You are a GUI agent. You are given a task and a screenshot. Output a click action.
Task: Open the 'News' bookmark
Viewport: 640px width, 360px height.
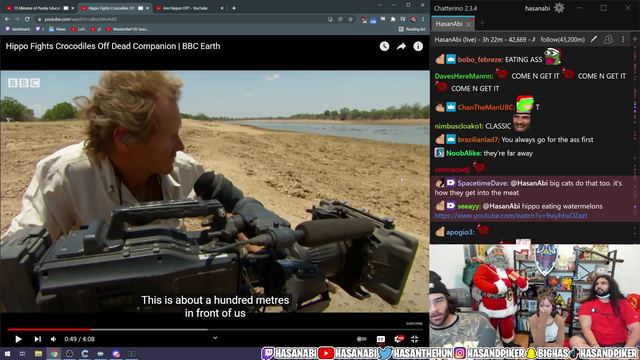coord(57,29)
